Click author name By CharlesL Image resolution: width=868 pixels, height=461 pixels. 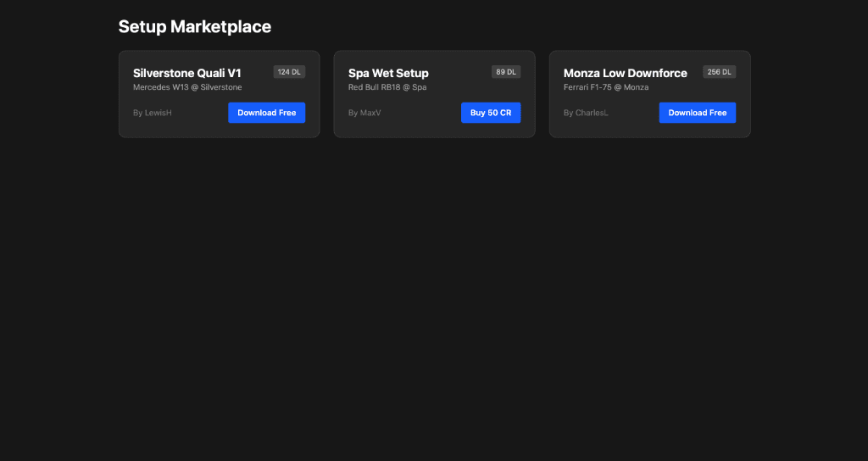pyautogui.click(x=586, y=113)
